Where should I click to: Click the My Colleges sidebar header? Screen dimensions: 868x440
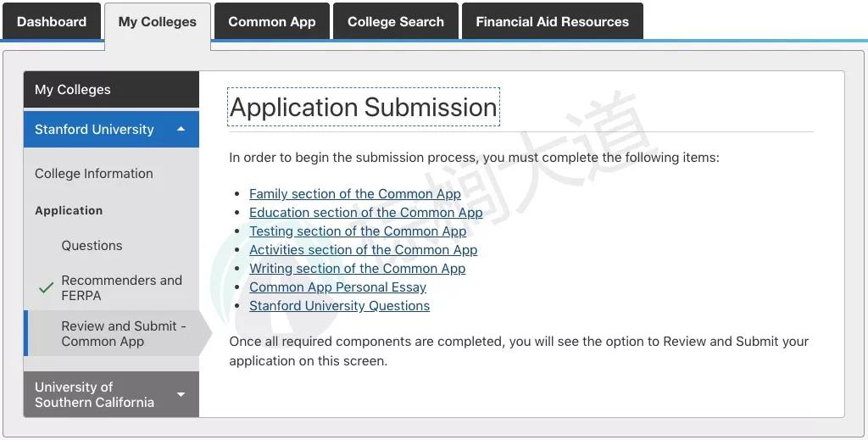pyautogui.click(x=73, y=90)
